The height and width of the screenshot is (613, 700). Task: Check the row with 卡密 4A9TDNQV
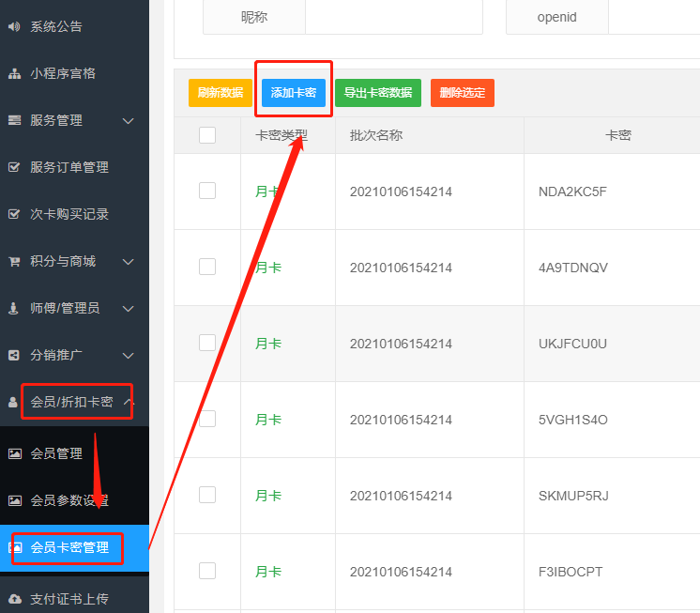(207, 267)
